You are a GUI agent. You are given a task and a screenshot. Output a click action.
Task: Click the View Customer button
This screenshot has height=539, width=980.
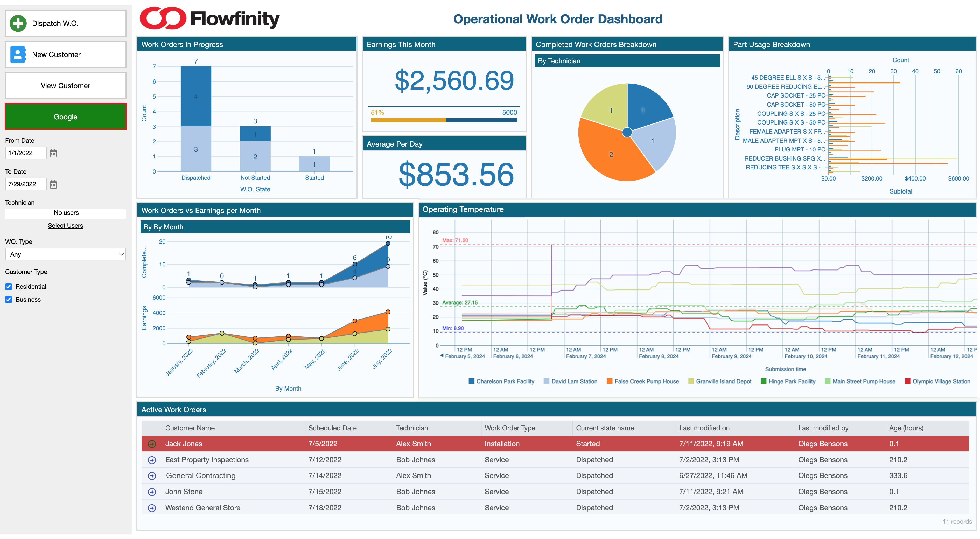65,85
